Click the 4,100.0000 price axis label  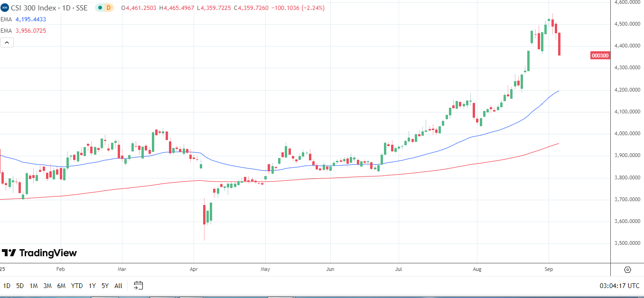627,112
